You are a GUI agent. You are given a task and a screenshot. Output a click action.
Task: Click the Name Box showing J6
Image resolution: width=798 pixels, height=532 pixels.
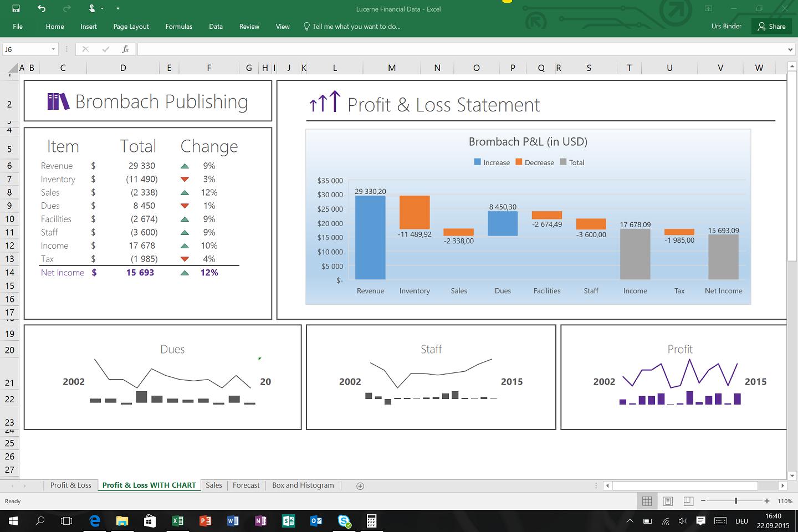click(x=27, y=49)
